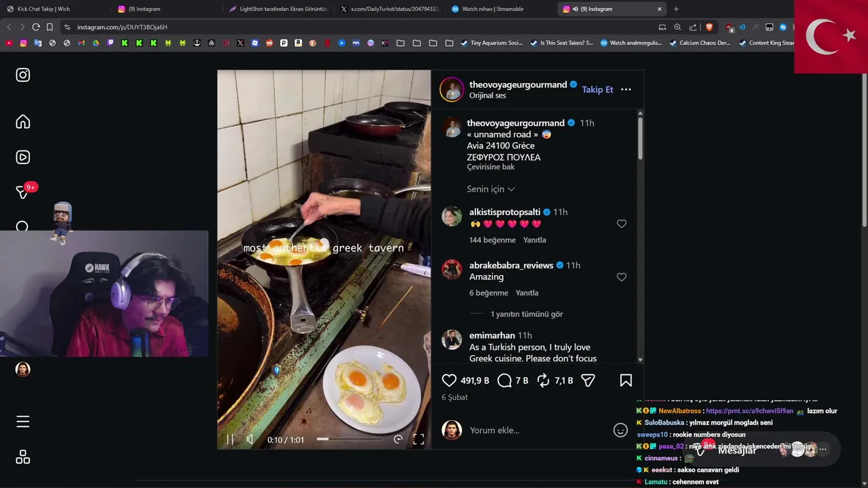Open Tiny Aquarium bookmark
Viewport: 868px width, 488px height.
pos(492,43)
